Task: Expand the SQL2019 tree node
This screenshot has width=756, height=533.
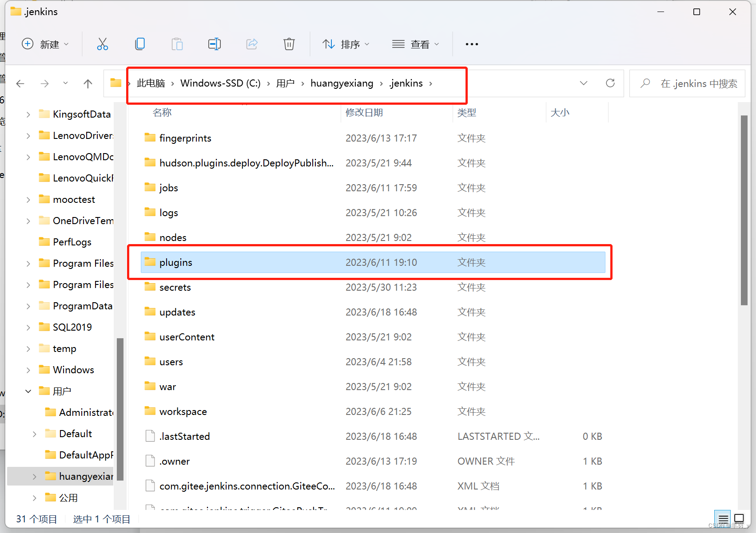Action: 28,328
